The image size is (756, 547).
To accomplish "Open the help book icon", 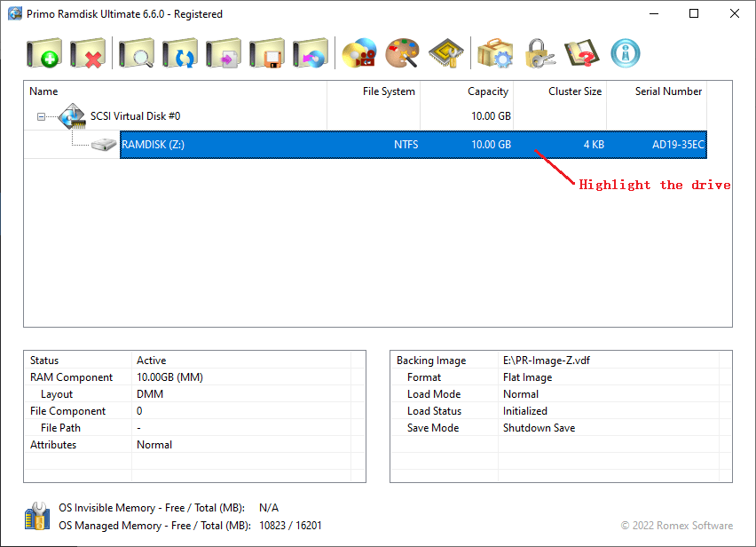I will [582, 53].
